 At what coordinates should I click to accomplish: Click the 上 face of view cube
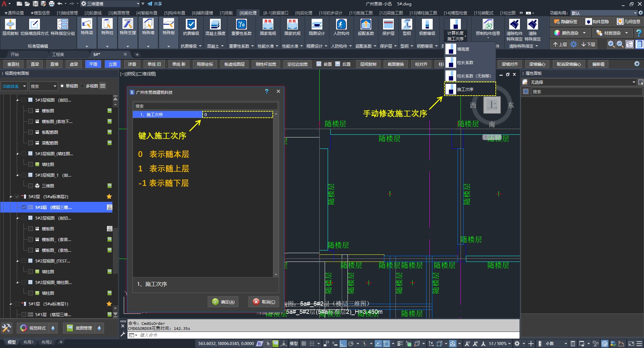(492, 105)
